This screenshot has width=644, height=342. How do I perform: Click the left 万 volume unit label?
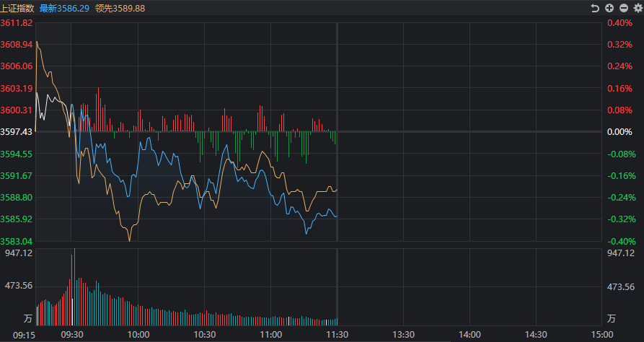[27, 319]
